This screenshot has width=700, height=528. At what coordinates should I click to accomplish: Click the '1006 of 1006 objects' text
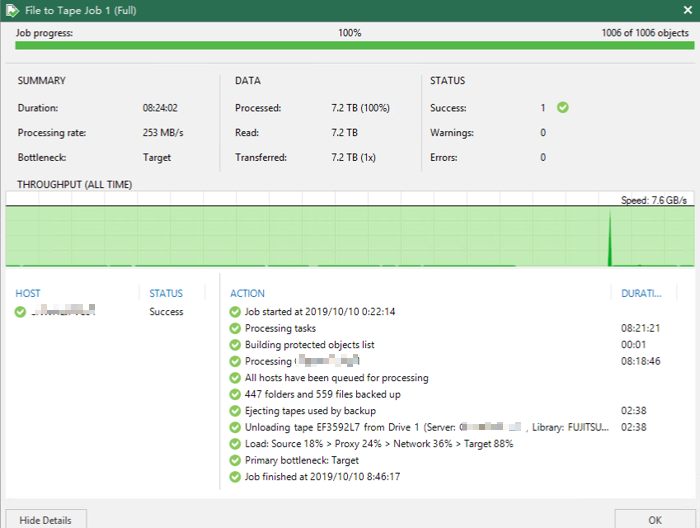tap(645, 33)
